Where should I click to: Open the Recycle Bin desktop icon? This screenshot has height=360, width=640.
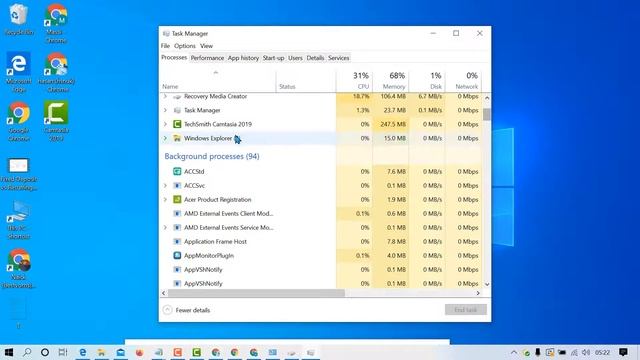[x=18, y=19]
